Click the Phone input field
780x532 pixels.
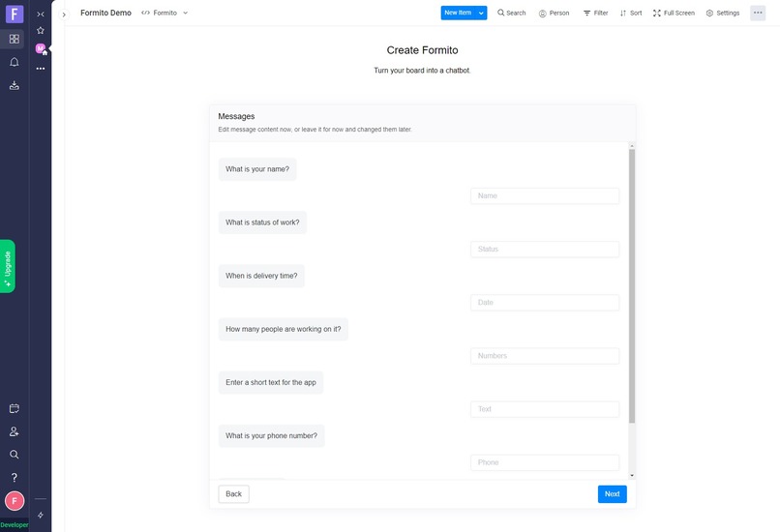click(x=545, y=462)
